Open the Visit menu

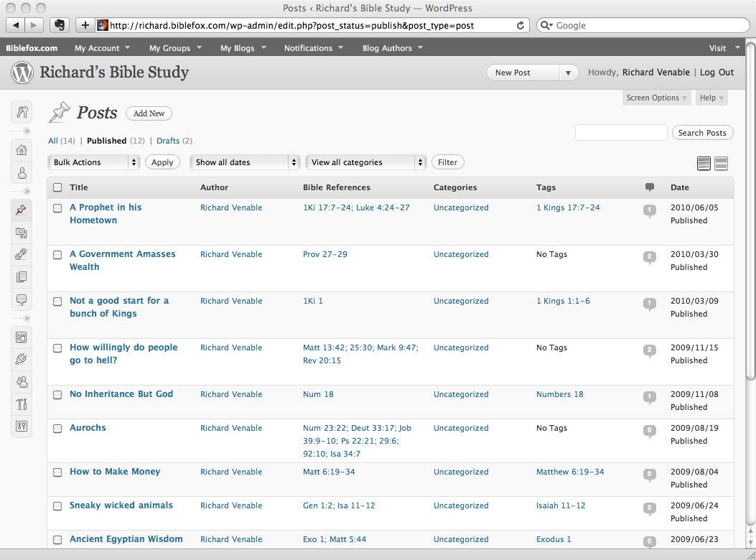pyautogui.click(x=724, y=48)
